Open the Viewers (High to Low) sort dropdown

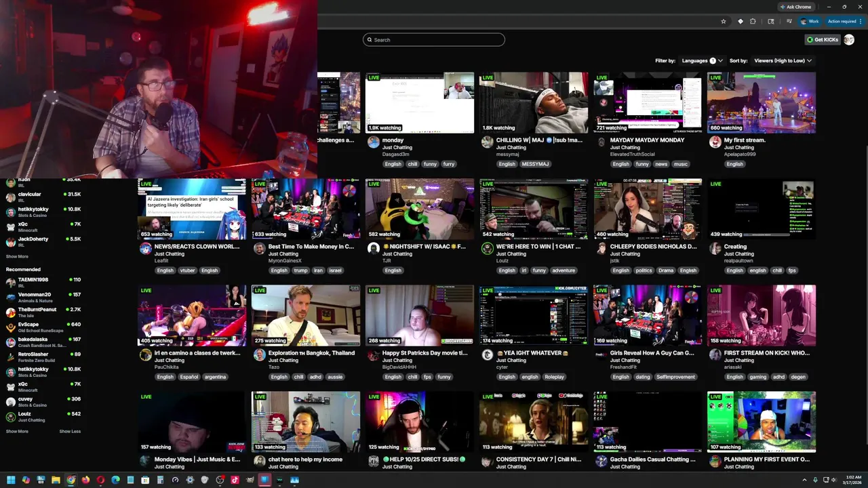click(783, 60)
